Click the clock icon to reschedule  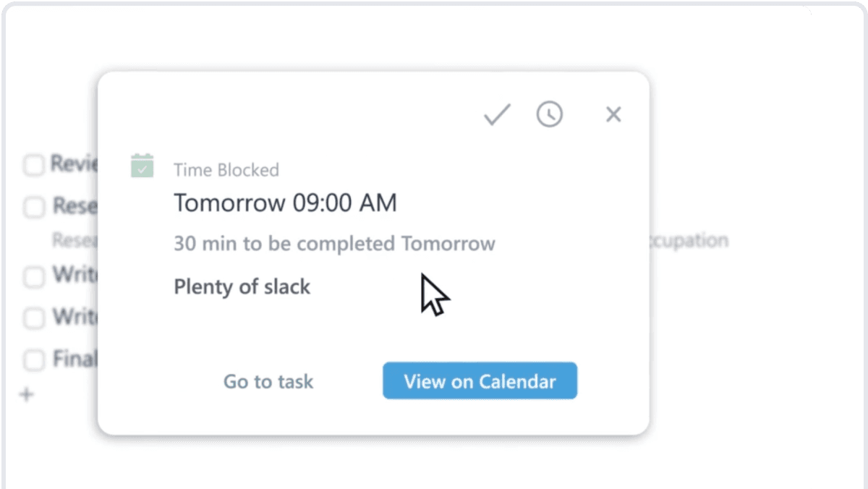point(550,114)
